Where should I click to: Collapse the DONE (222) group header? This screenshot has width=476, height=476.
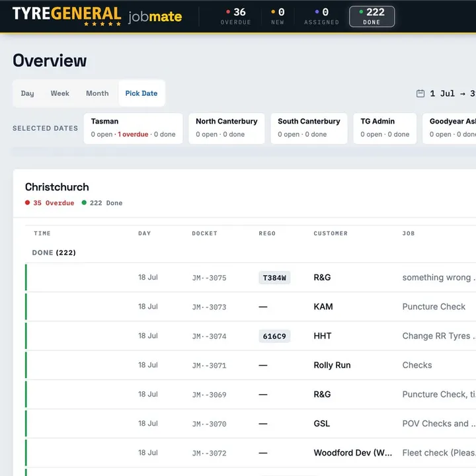pos(54,253)
